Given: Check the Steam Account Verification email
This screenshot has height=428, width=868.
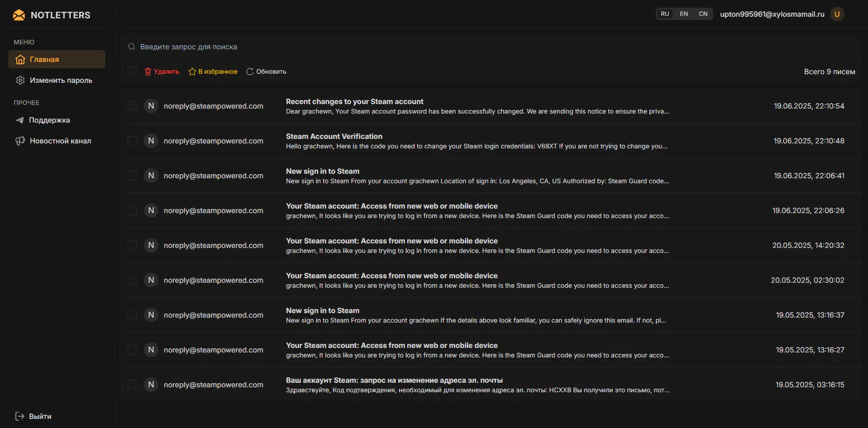Looking at the screenshot, I should pyautogui.click(x=132, y=141).
